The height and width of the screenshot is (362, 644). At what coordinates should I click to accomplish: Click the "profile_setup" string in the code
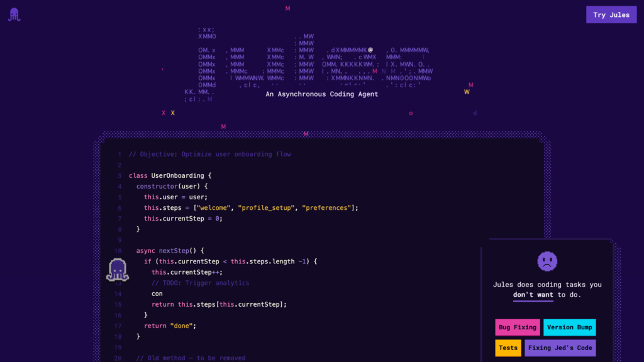coord(266,207)
